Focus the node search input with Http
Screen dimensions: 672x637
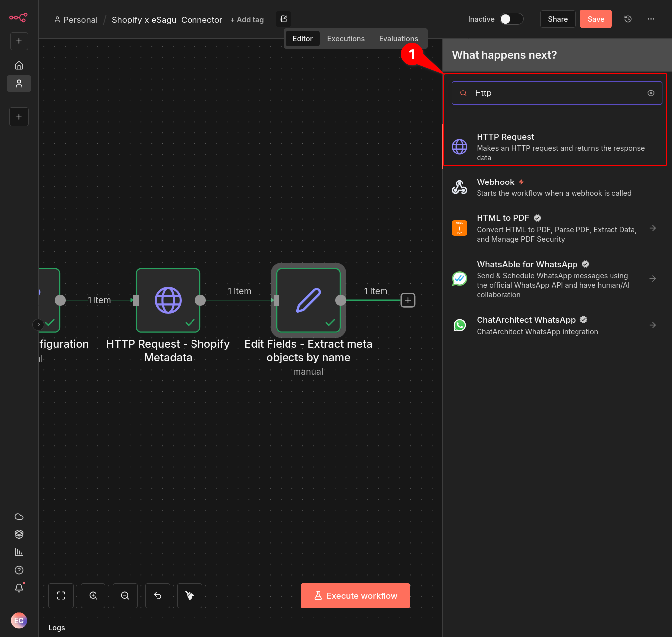(x=557, y=93)
